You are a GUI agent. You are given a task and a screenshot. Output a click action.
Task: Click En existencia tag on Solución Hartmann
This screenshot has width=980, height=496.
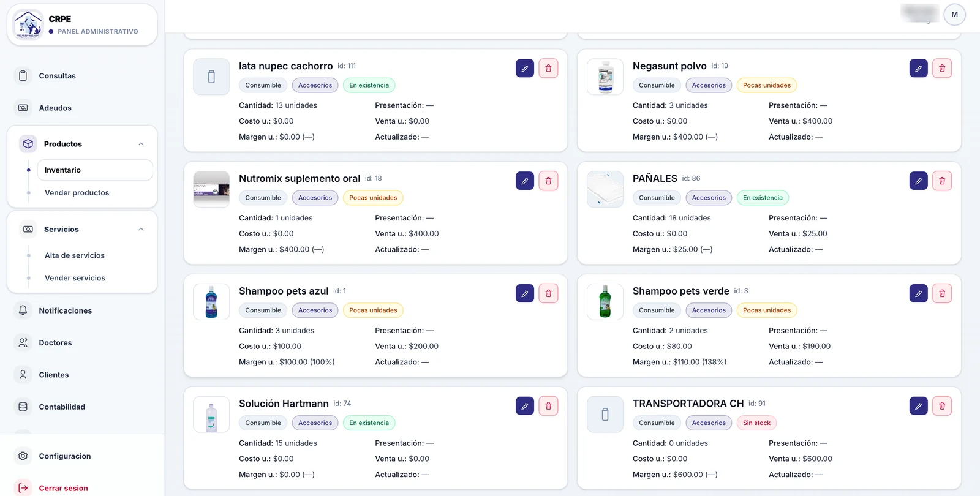pos(369,423)
